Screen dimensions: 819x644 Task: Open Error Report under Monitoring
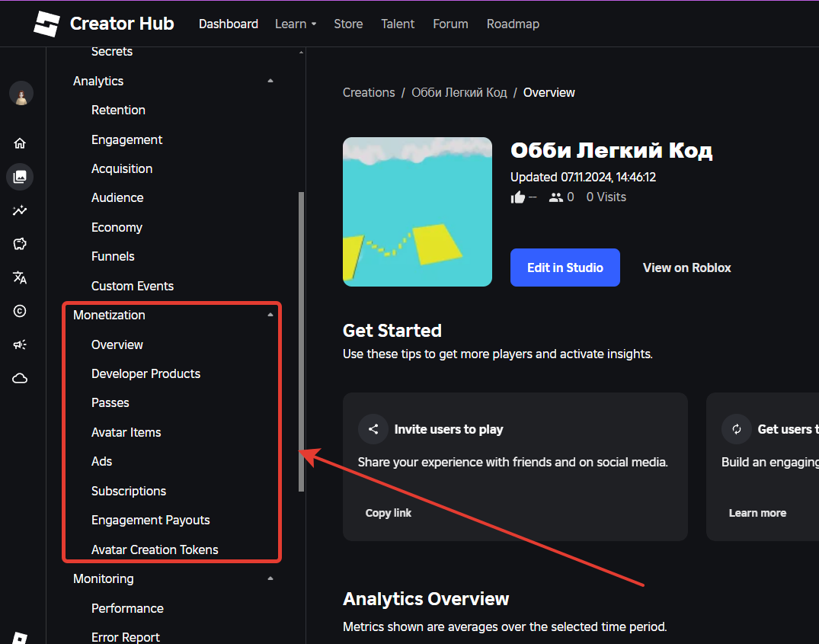pyautogui.click(x=126, y=637)
